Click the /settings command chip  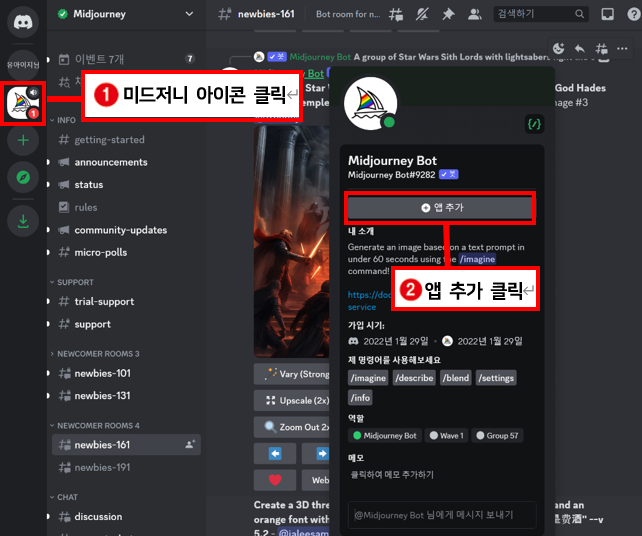[x=496, y=378]
